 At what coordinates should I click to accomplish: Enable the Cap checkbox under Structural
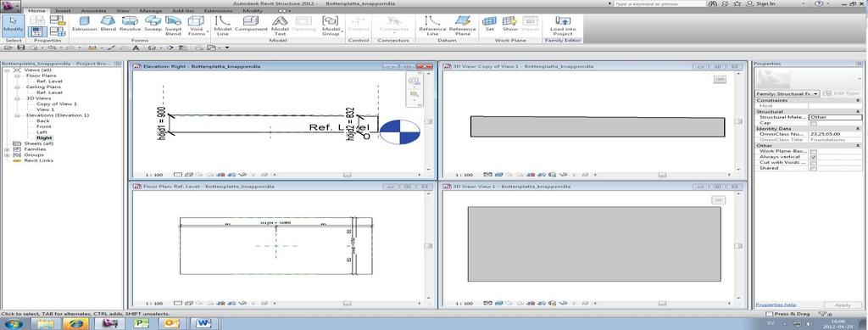(x=813, y=123)
